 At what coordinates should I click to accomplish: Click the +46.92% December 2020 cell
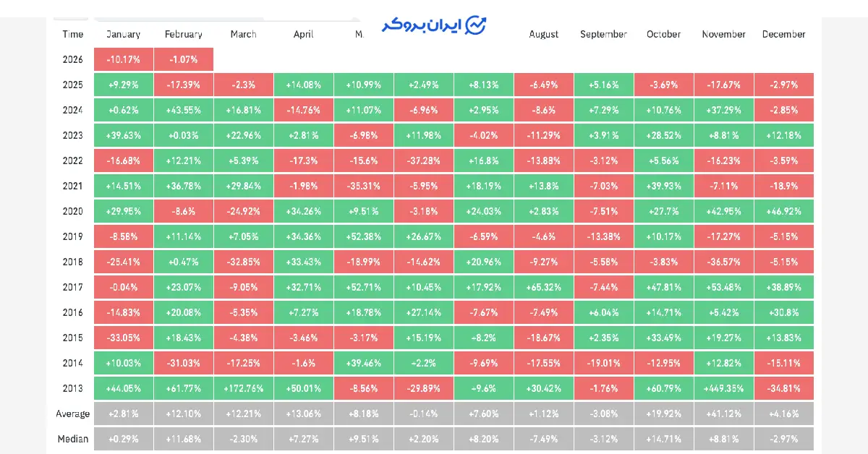tap(783, 211)
